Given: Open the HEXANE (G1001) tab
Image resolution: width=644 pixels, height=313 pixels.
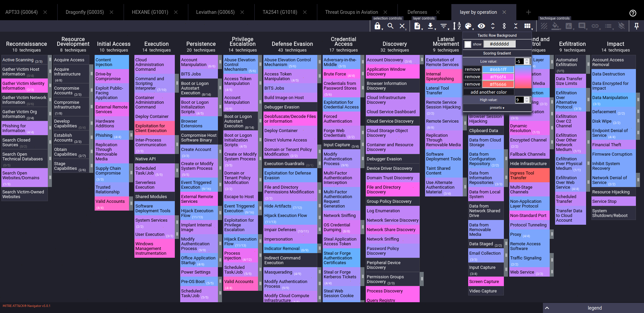Looking at the screenshot, I should tap(150, 12).
